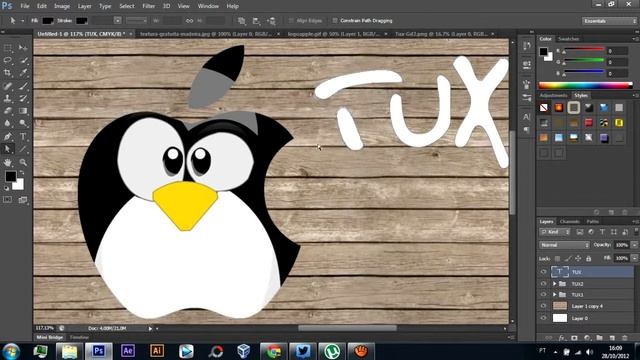
Task: Open Photoshop from the Windows taskbar
Action: pyautogui.click(x=98, y=351)
